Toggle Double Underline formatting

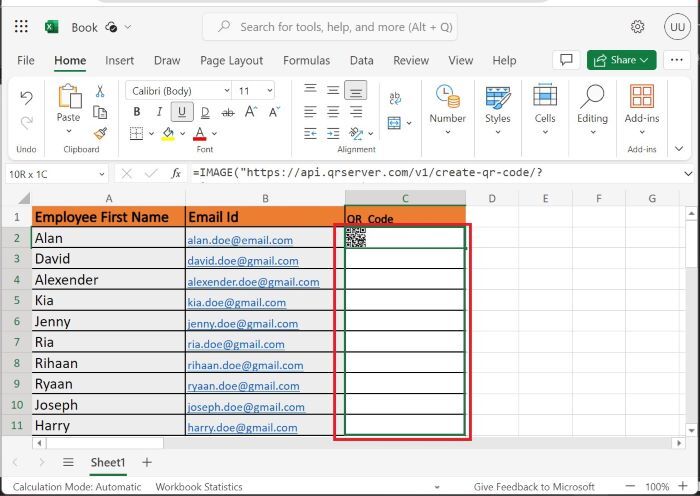[x=205, y=112]
